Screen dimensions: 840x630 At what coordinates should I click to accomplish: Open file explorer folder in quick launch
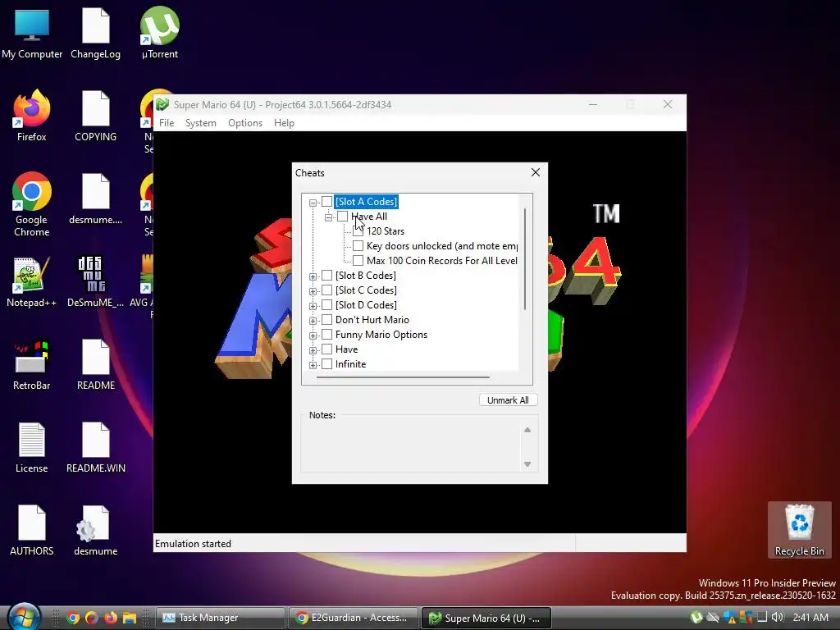click(129, 618)
